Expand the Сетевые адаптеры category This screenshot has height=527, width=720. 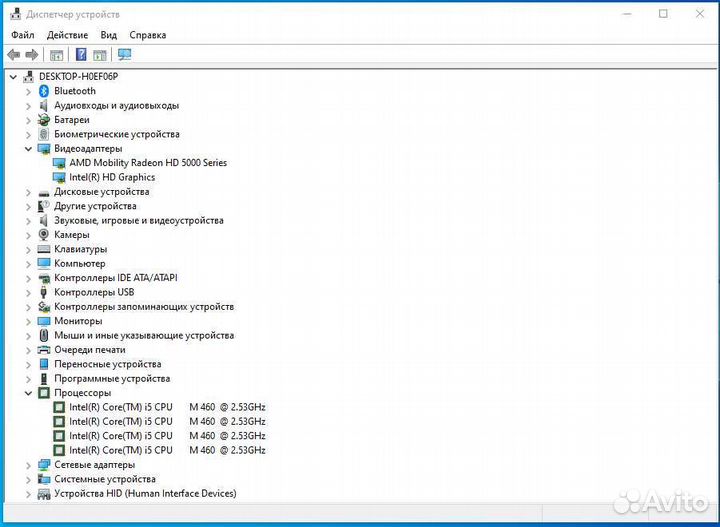(x=28, y=465)
